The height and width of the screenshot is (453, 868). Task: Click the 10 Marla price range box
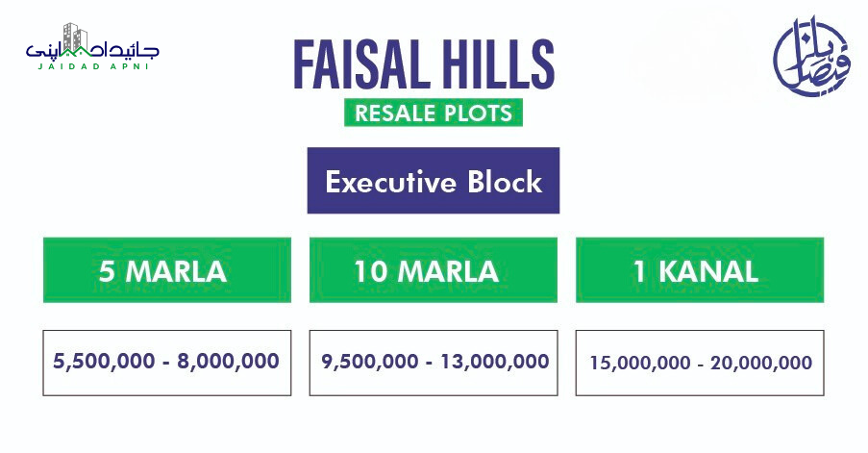434,363
